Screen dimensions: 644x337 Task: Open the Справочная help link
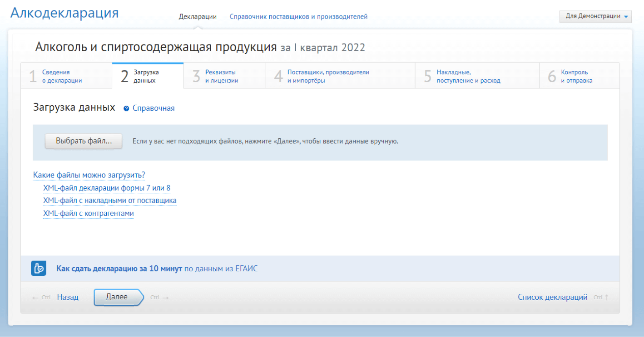coord(154,108)
